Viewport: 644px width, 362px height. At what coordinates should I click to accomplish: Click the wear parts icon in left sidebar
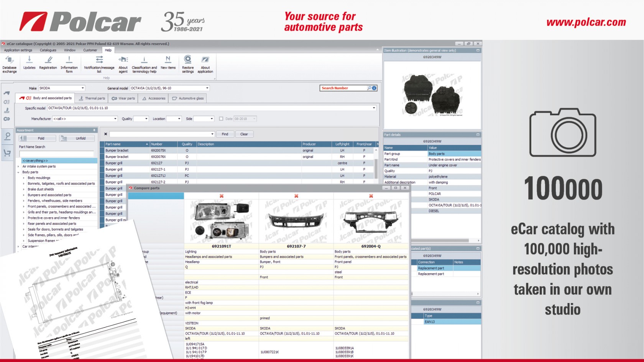click(x=7, y=119)
